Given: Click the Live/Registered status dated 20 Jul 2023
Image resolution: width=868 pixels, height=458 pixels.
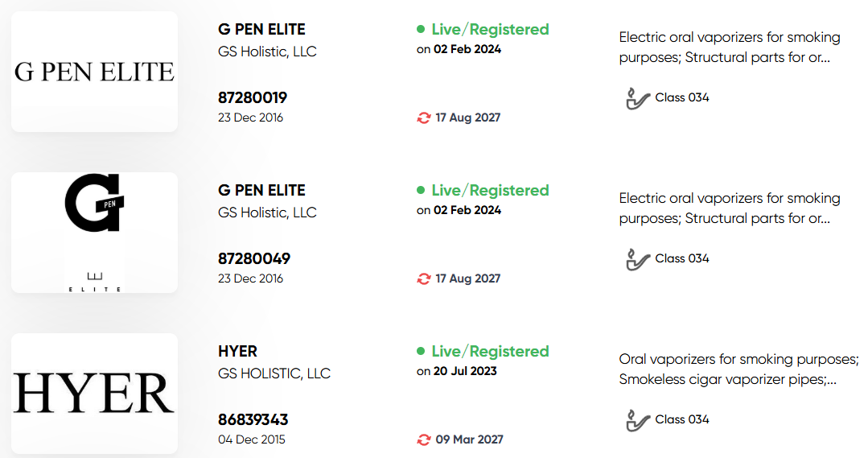Looking at the screenshot, I should (x=491, y=351).
